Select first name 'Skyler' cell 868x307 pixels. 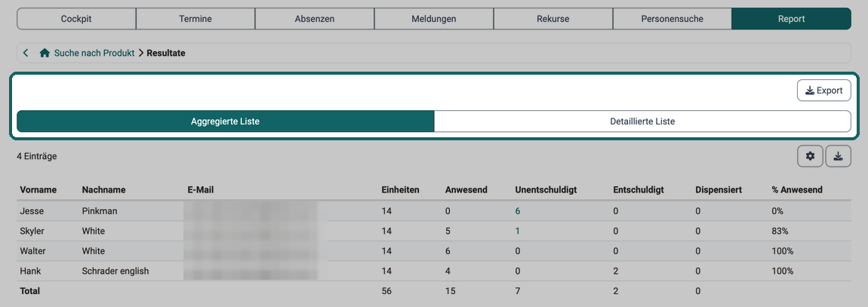click(x=32, y=232)
